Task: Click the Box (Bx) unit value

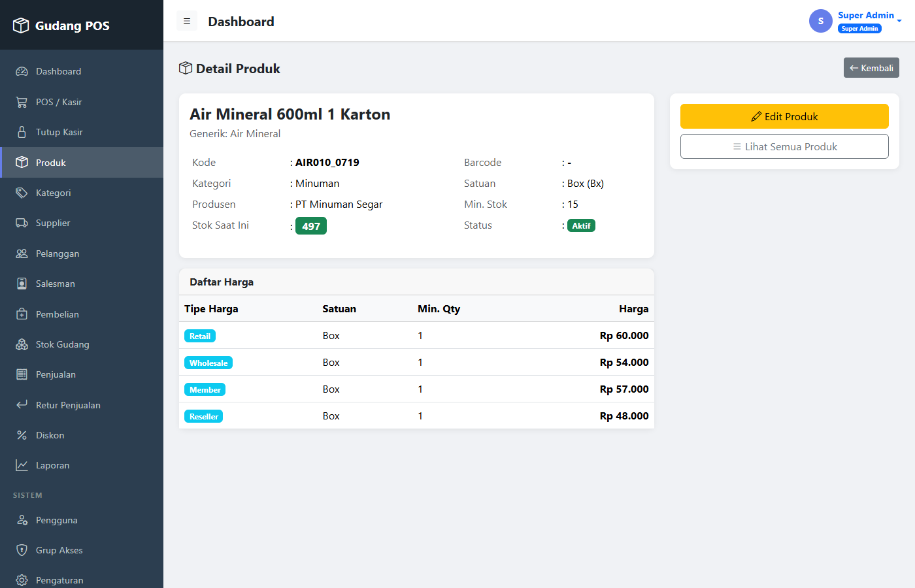Action: pos(586,183)
